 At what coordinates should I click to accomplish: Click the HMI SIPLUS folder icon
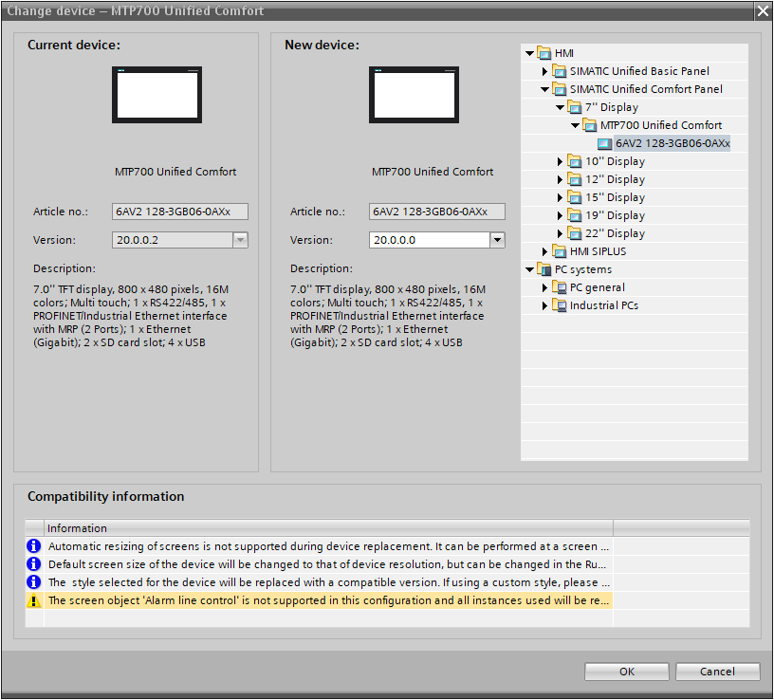[x=559, y=251]
